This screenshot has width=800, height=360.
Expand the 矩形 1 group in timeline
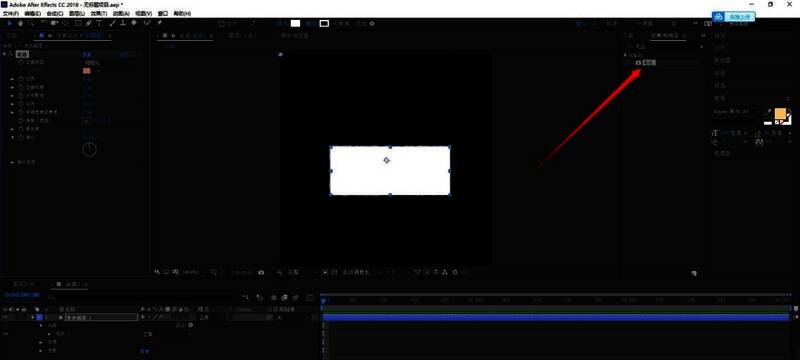tap(49, 334)
